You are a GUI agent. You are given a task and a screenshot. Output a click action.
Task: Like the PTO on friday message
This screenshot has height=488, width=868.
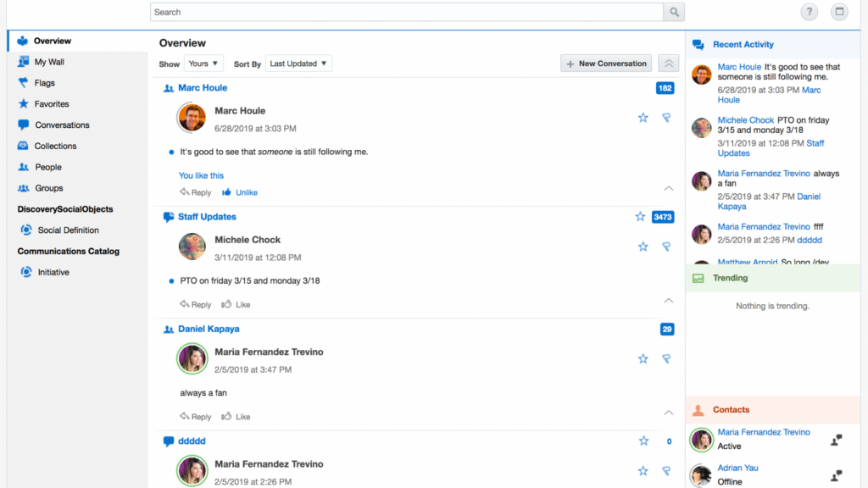click(236, 305)
